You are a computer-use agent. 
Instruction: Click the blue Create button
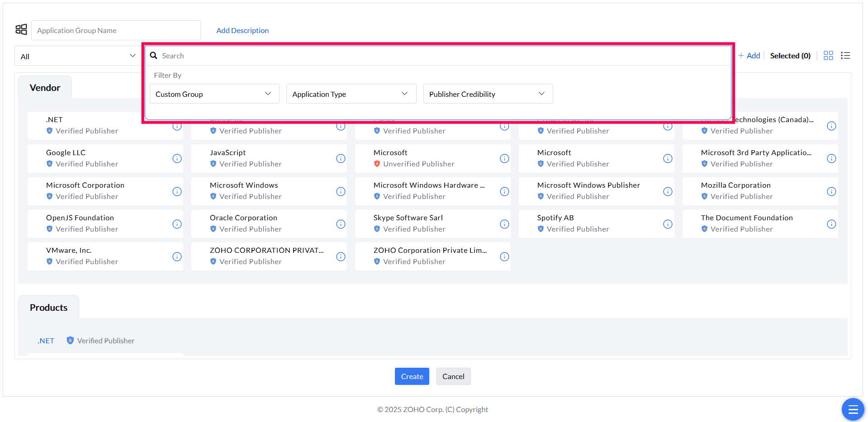coord(412,376)
